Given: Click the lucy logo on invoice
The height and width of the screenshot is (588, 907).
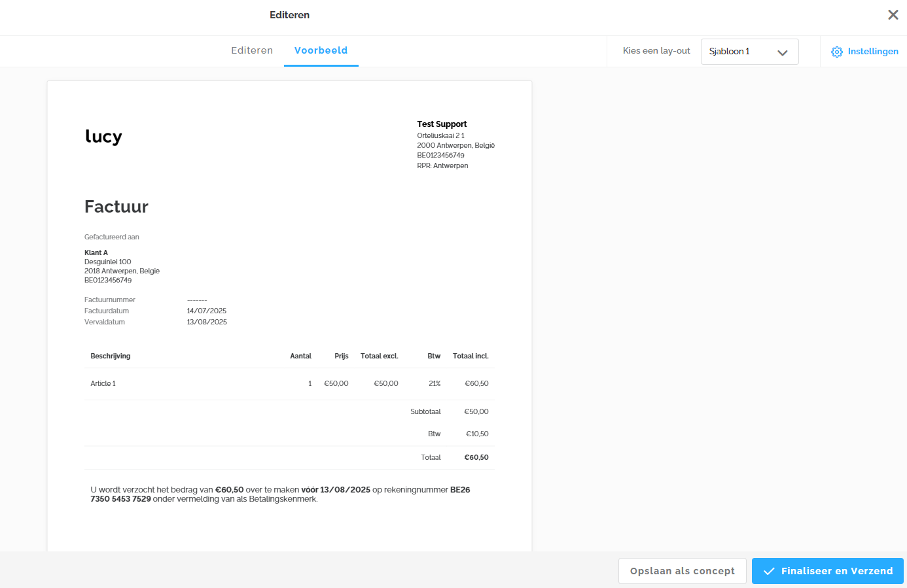Looking at the screenshot, I should [103, 136].
